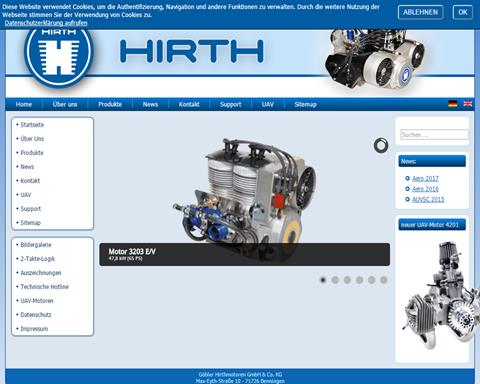480x384 pixels.
Task: Open News in the navigation bar
Action: pos(150,104)
